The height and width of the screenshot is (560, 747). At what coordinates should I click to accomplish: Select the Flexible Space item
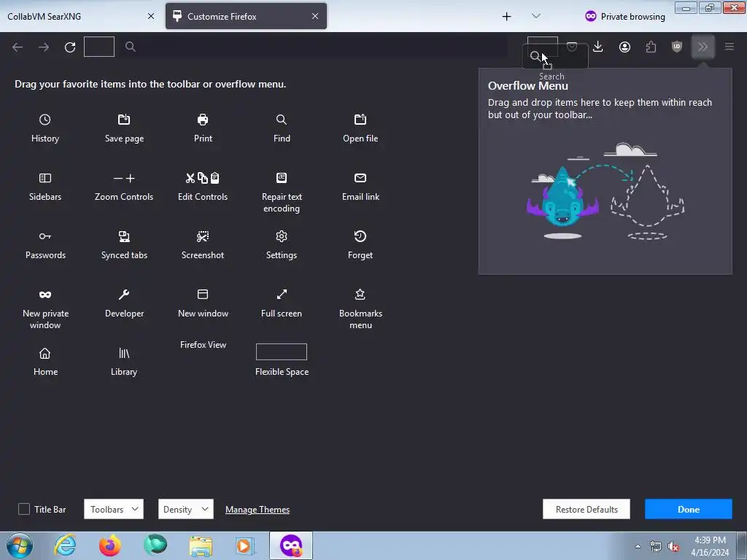tap(282, 360)
